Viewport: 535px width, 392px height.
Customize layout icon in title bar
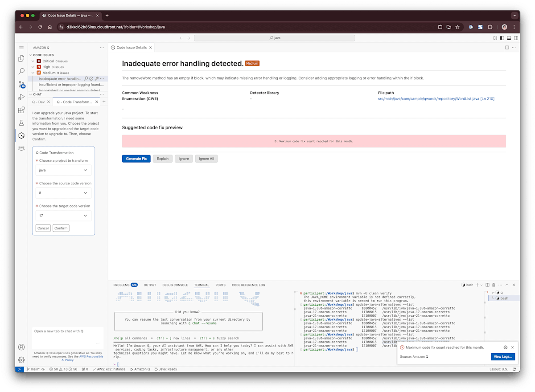pyautogui.click(x=495, y=38)
